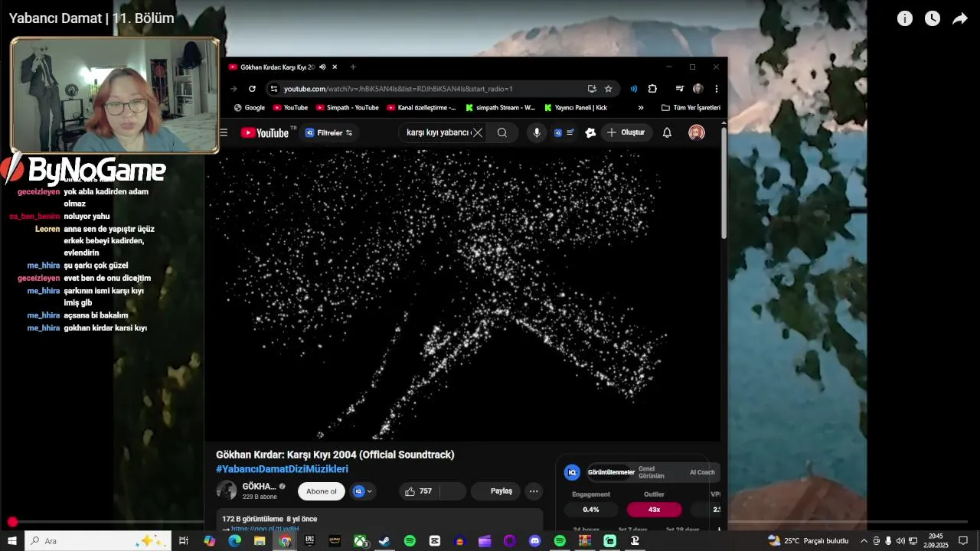Image resolution: width=980 pixels, height=551 pixels.
Task: Click the share arrow icon top-right
Action: (960, 18)
